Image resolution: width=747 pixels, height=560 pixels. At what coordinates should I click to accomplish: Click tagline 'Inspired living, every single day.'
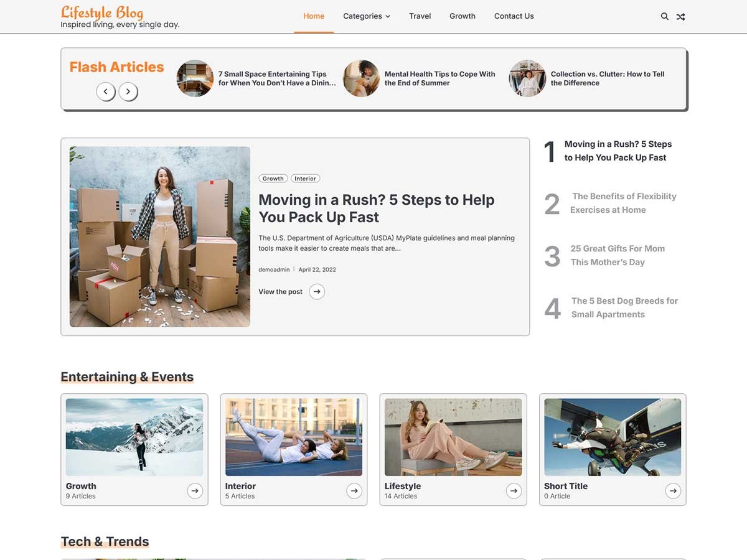click(x=120, y=25)
